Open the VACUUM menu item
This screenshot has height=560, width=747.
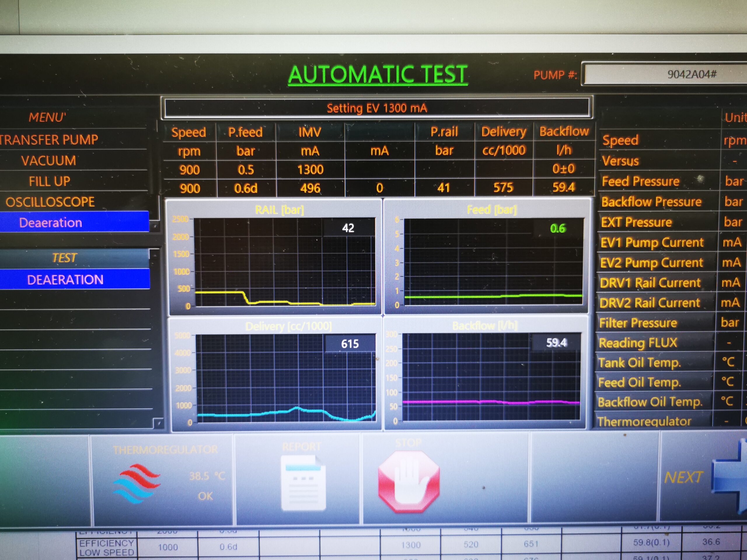tap(49, 161)
